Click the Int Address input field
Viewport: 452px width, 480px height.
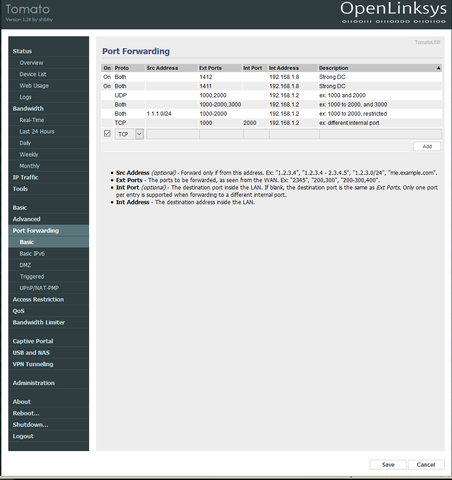coord(294,134)
